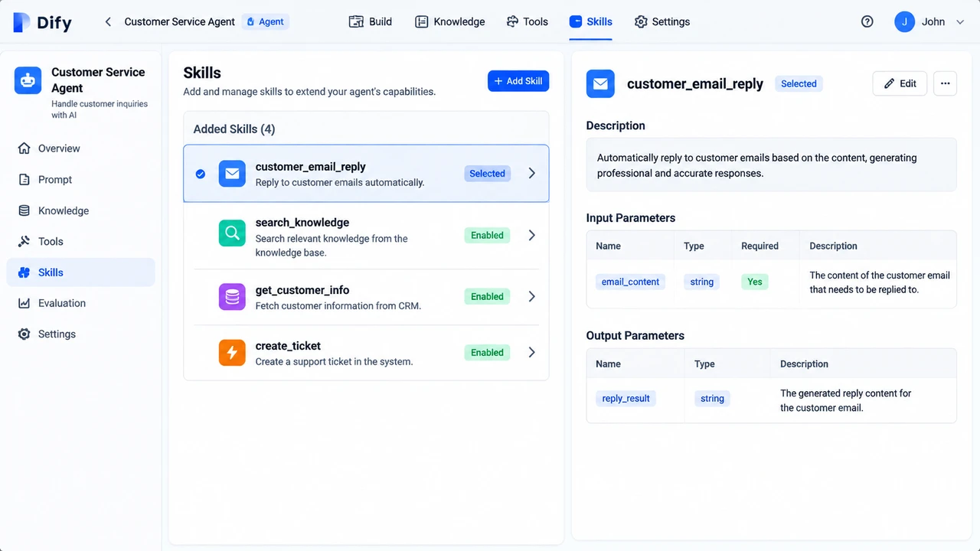Open the John account dropdown arrow
The width and height of the screenshot is (980, 551).
[x=960, y=22]
